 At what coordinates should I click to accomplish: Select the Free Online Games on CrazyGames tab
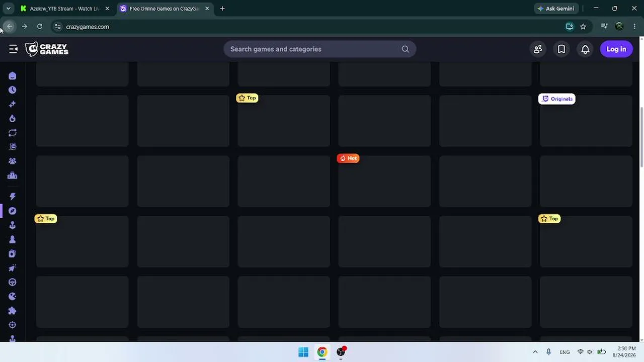tap(164, 9)
